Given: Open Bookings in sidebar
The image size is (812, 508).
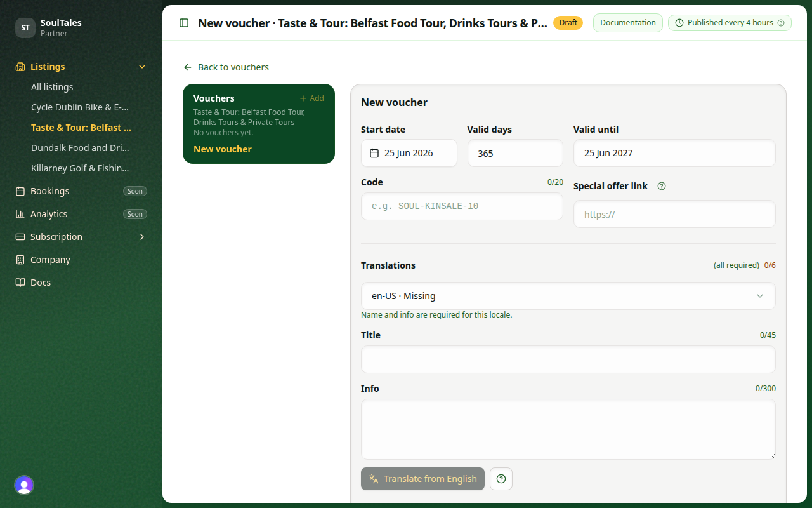Looking at the screenshot, I should [x=49, y=191].
